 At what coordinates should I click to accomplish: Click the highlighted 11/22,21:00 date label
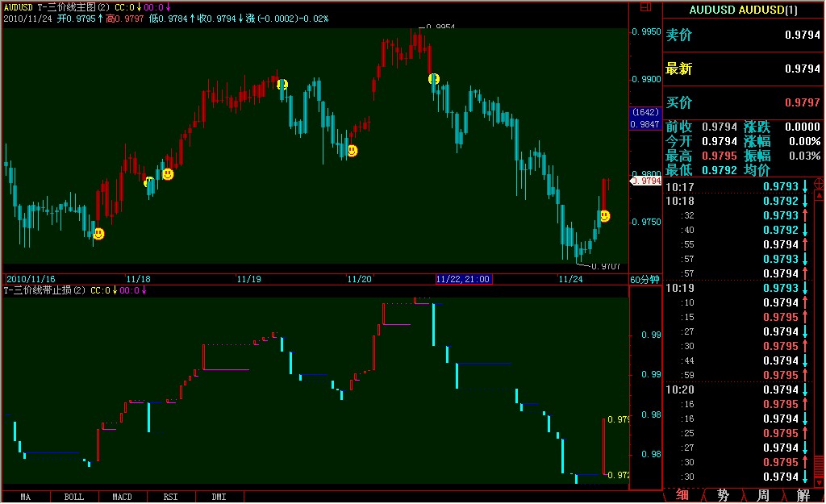click(x=464, y=280)
